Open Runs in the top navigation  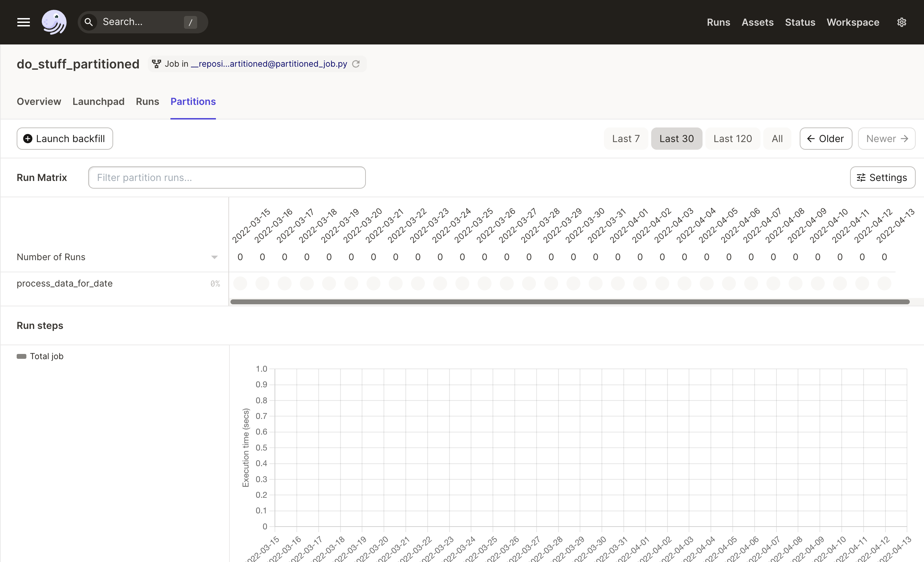pos(718,22)
